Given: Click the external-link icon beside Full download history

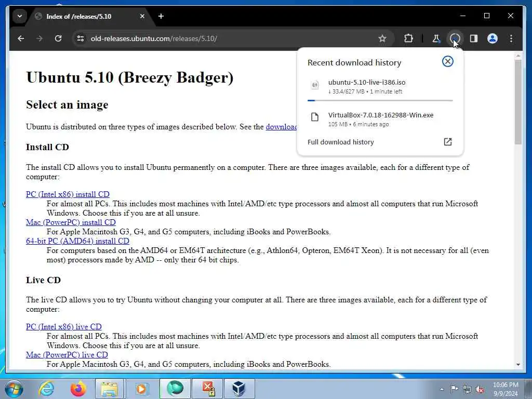Looking at the screenshot, I should (x=448, y=142).
